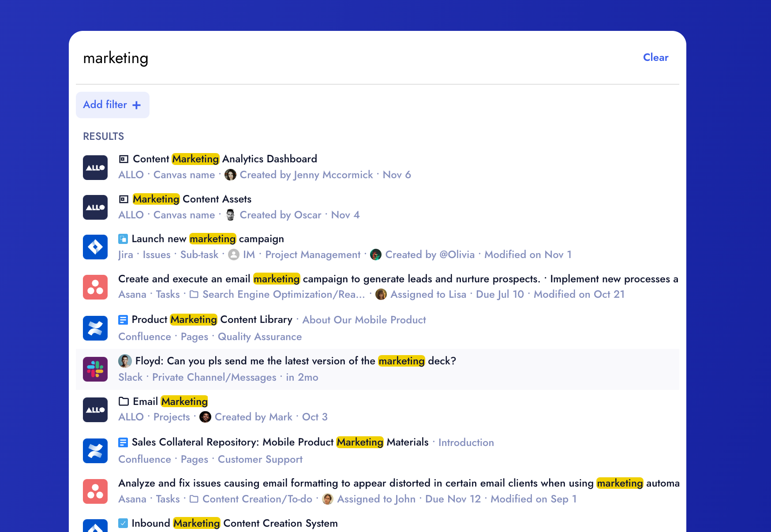The image size is (771, 532).
Task: Click the Slack icon beside Floyd's message
Action: tap(95, 369)
